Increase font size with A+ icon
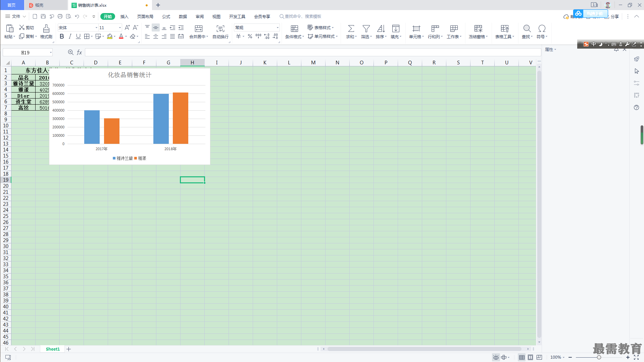Screen dimensions: 644x362 click(127, 27)
